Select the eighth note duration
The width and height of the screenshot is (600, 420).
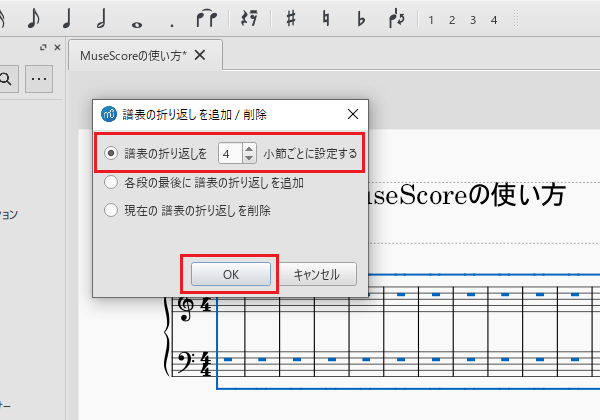(33, 18)
